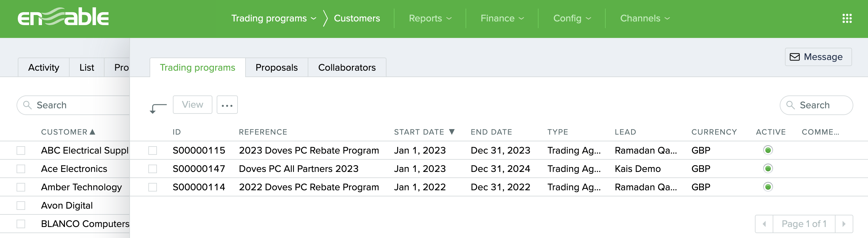Click the Enable logo

point(63,17)
